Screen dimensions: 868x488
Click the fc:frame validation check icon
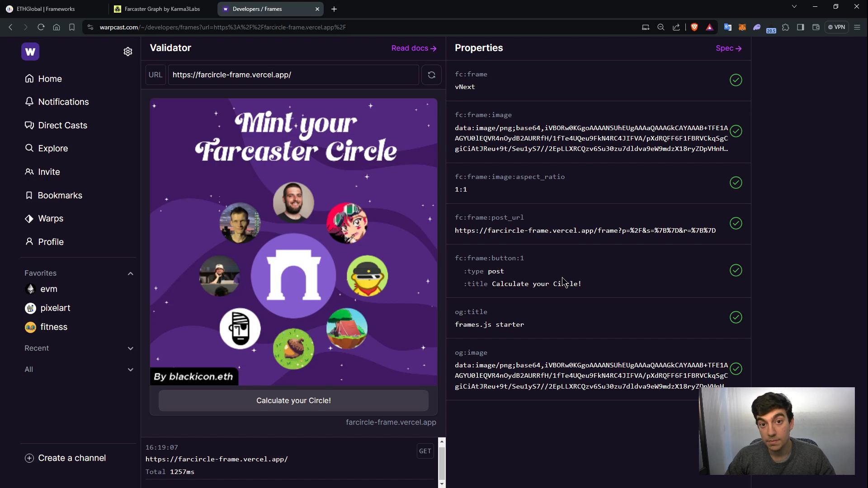click(736, 80)
